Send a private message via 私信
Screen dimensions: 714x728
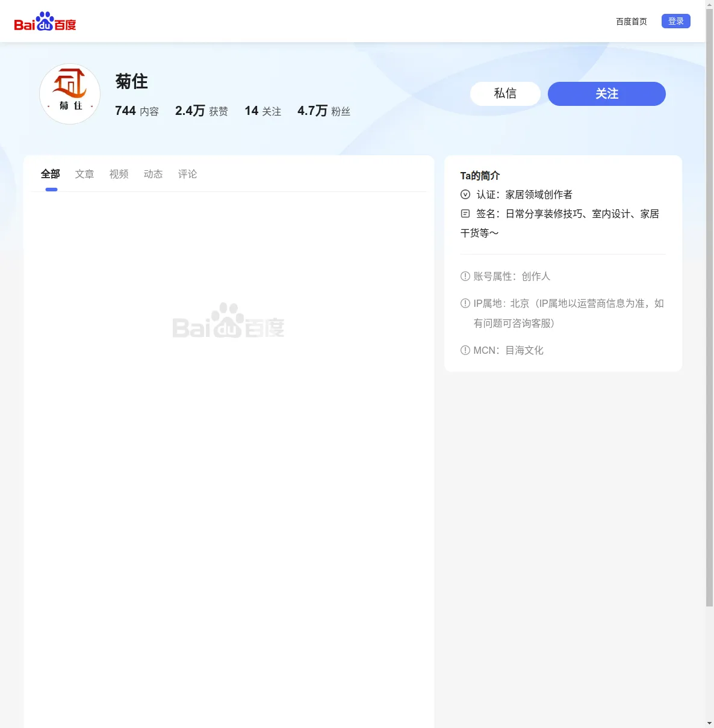pyautogui.click(x=505, y=94)
